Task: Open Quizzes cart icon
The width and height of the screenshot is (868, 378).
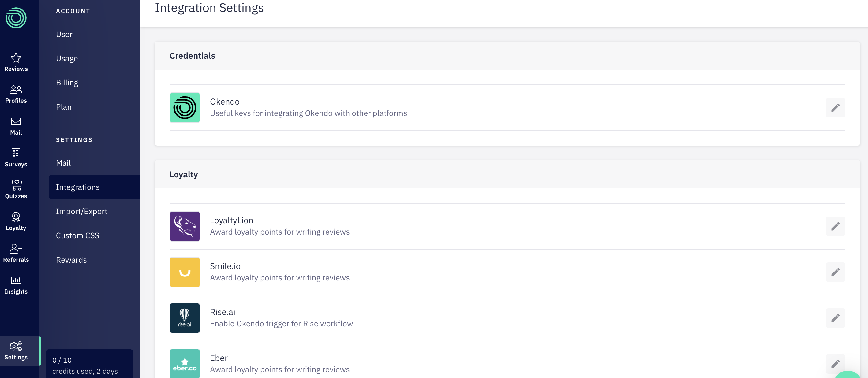Action: tap(16, 185)
